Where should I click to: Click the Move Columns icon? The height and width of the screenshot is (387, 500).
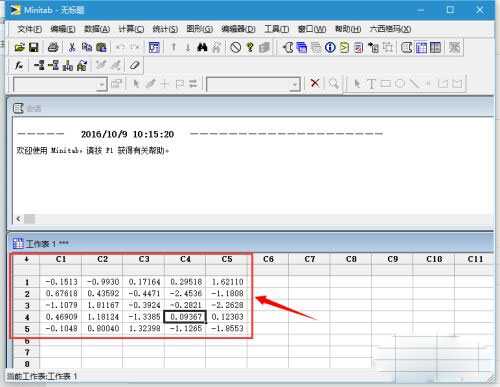pyautogui.click(x=82, y=65)
